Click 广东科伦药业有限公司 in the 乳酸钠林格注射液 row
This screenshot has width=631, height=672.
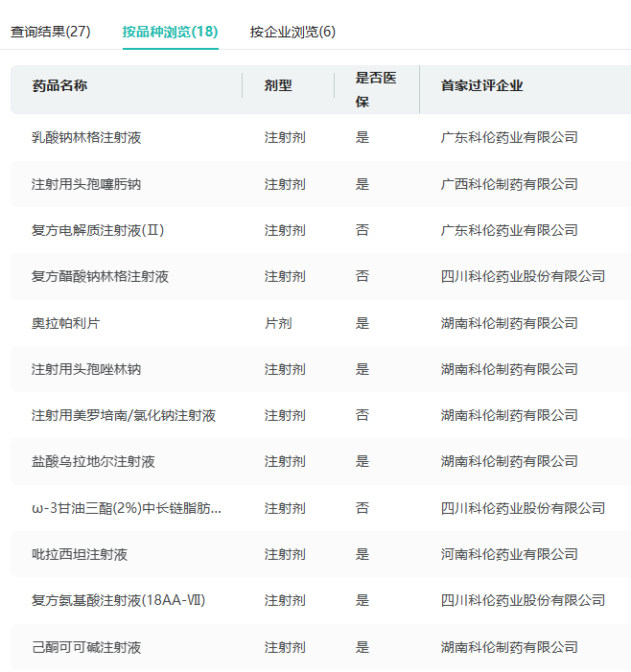(509, 138)
